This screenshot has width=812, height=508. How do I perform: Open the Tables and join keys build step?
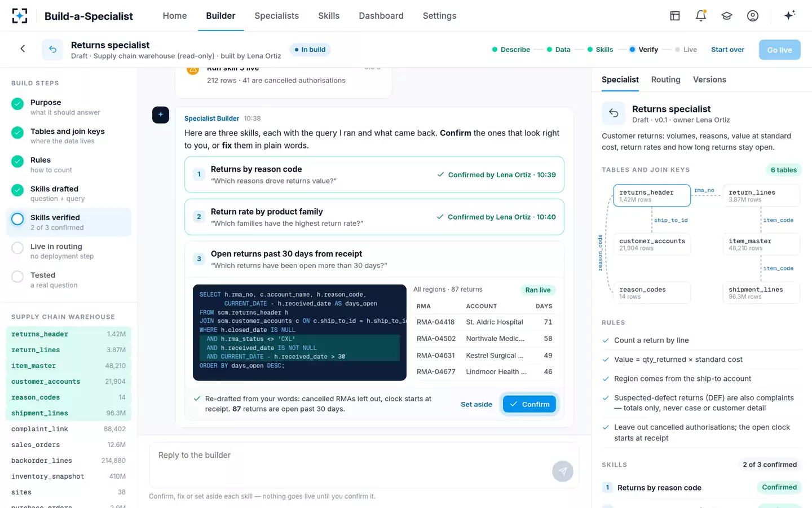tap(69, 136)
